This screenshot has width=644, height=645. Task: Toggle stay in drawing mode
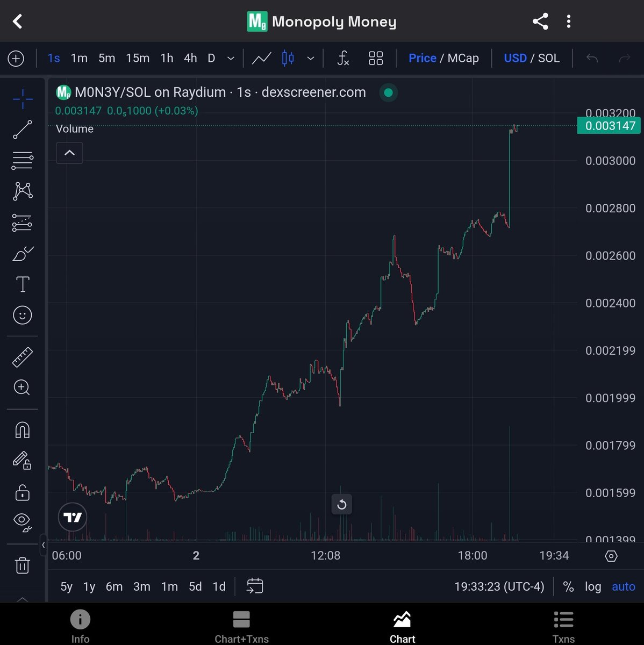tap(23, 461)
